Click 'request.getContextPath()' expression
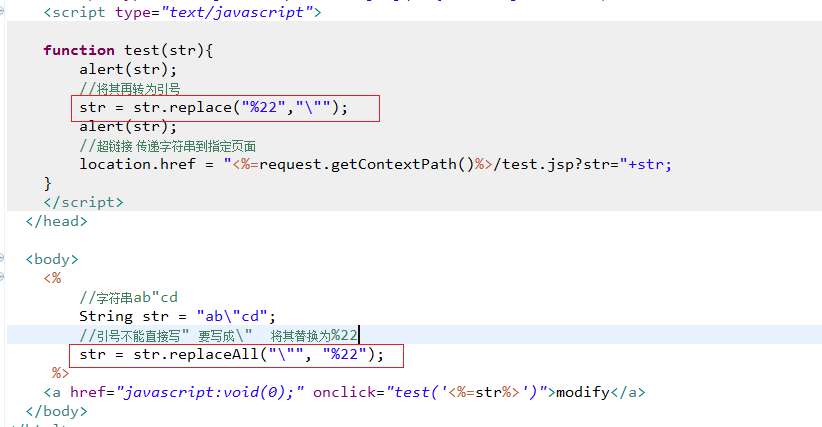The width and height of the screenshot is (822, 427). click(366, 164)
